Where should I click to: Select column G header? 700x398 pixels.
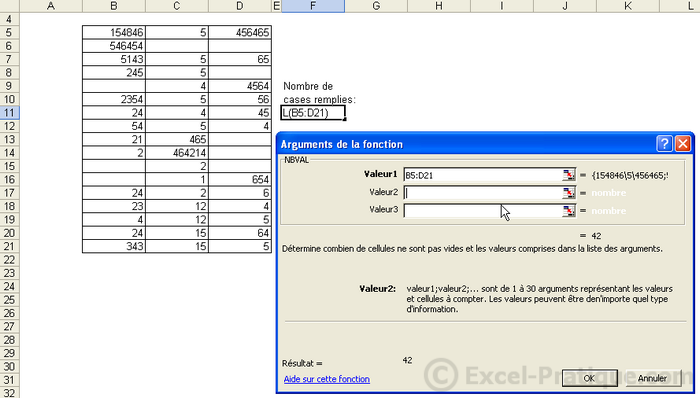click(376, 6)
